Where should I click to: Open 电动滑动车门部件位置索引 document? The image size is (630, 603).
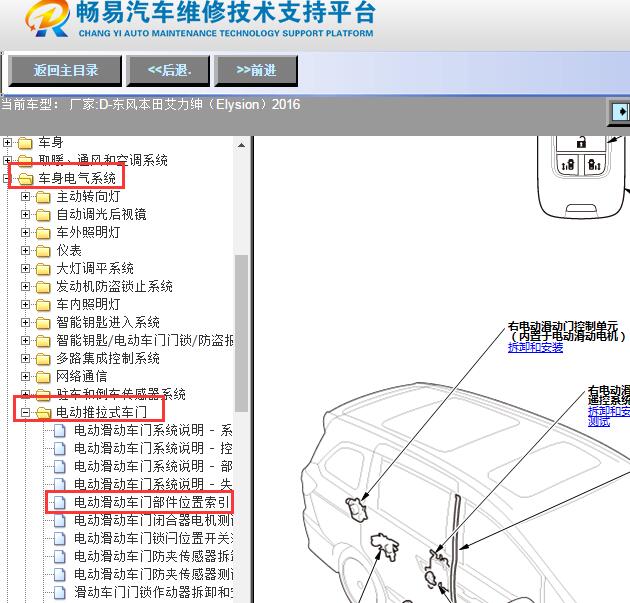(151, 502)
